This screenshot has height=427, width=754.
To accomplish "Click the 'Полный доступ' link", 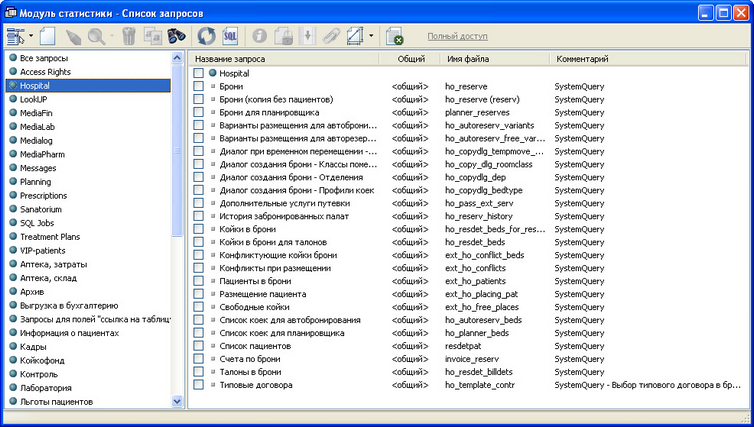I will click(x=457, y=36).
